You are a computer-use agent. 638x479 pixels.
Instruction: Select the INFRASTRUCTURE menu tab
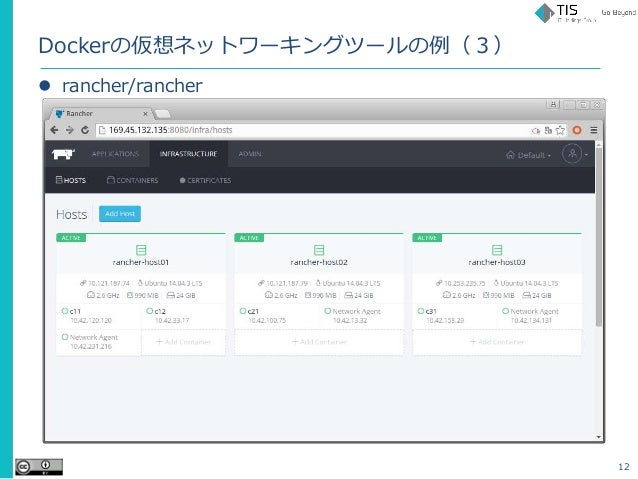click(188, 154)
